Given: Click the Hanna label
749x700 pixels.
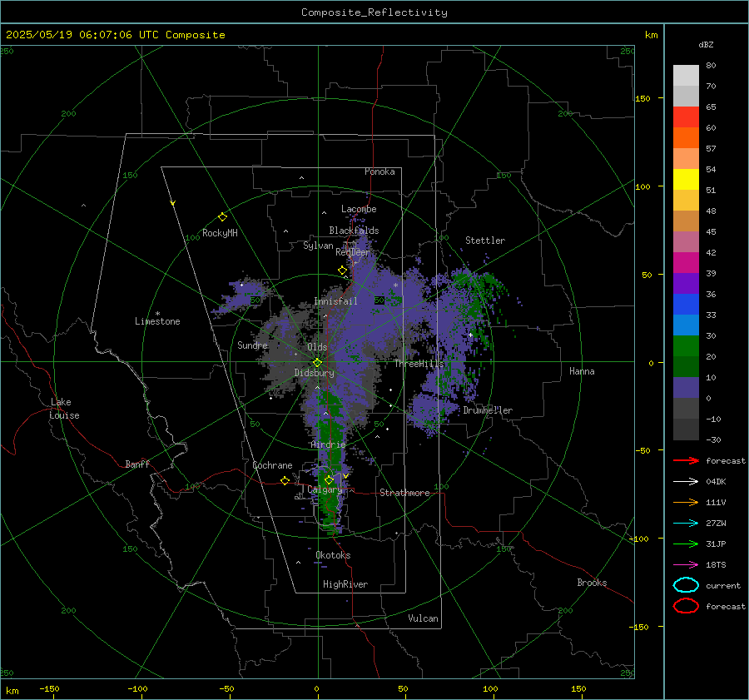Looking at the screenshot, I should (x=582, y=371).
